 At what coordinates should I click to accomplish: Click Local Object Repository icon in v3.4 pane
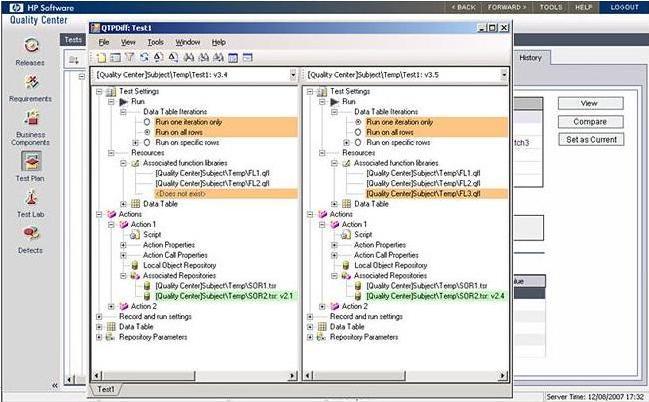coord(135,265)
